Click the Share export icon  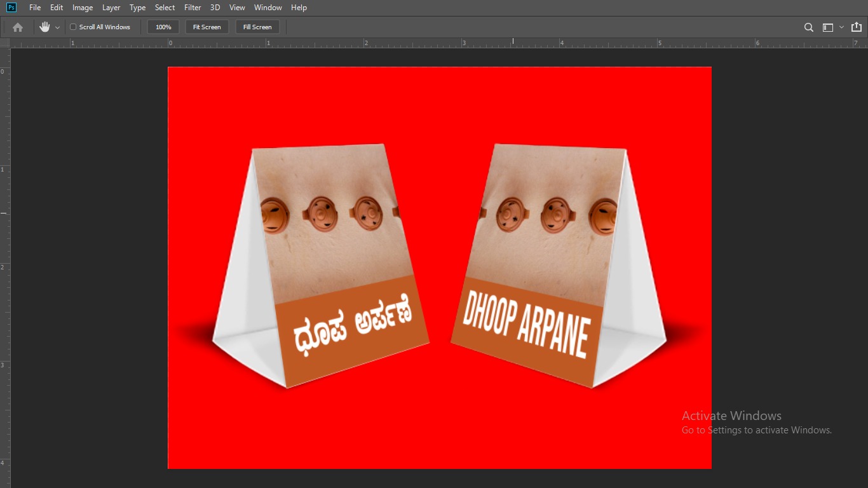856,27
